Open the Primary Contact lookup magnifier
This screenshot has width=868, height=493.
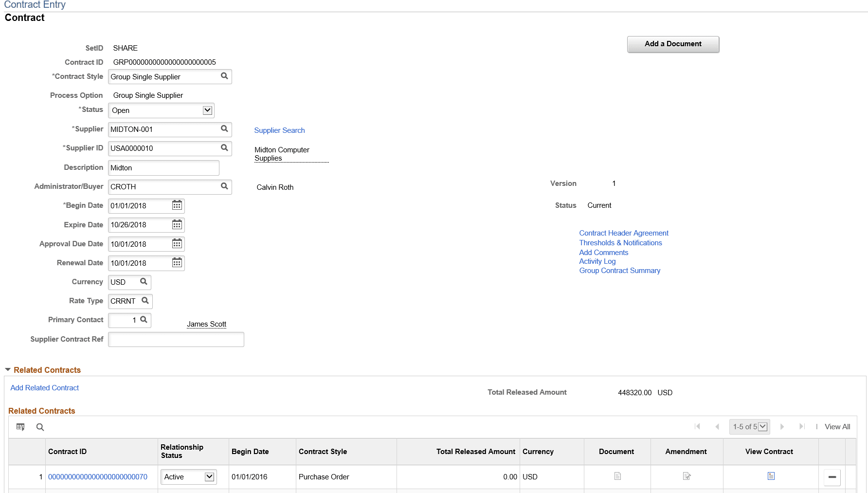pyautogui.click(x=144, y=320)
